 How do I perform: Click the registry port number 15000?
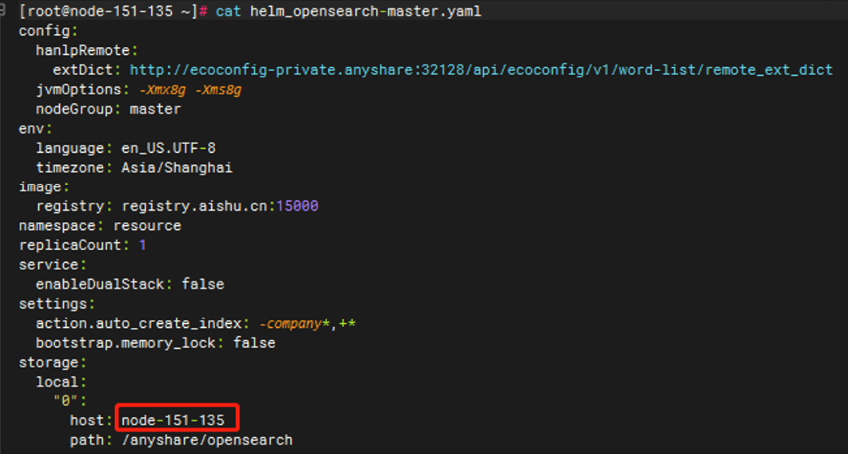point(297,207)
